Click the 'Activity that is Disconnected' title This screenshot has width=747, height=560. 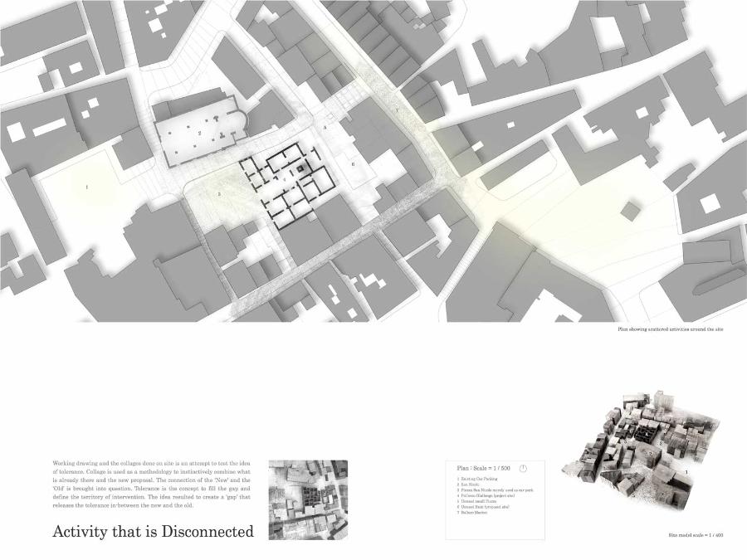click(153, 532)
